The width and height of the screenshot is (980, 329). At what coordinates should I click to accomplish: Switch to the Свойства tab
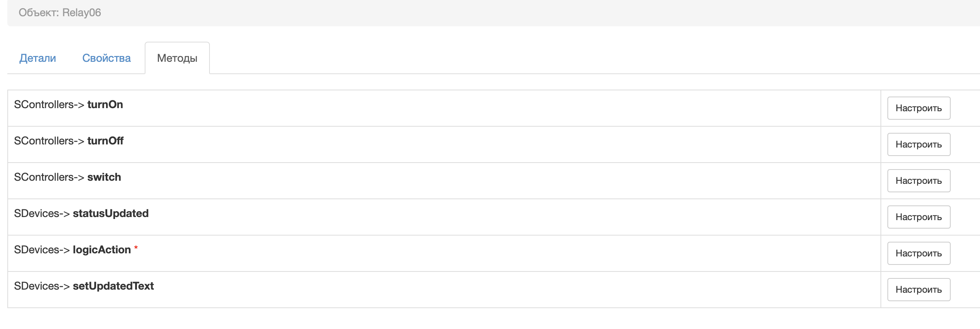tap(106, 58)
